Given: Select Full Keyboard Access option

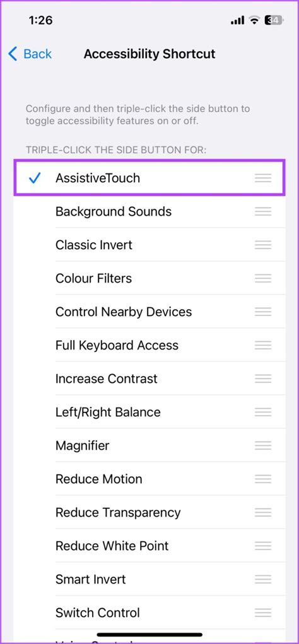Looking at the screenshot, I should 149,346.
